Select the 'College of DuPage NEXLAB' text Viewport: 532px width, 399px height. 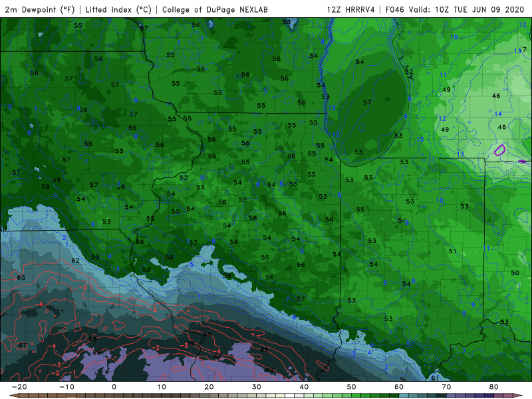[215, 9]
